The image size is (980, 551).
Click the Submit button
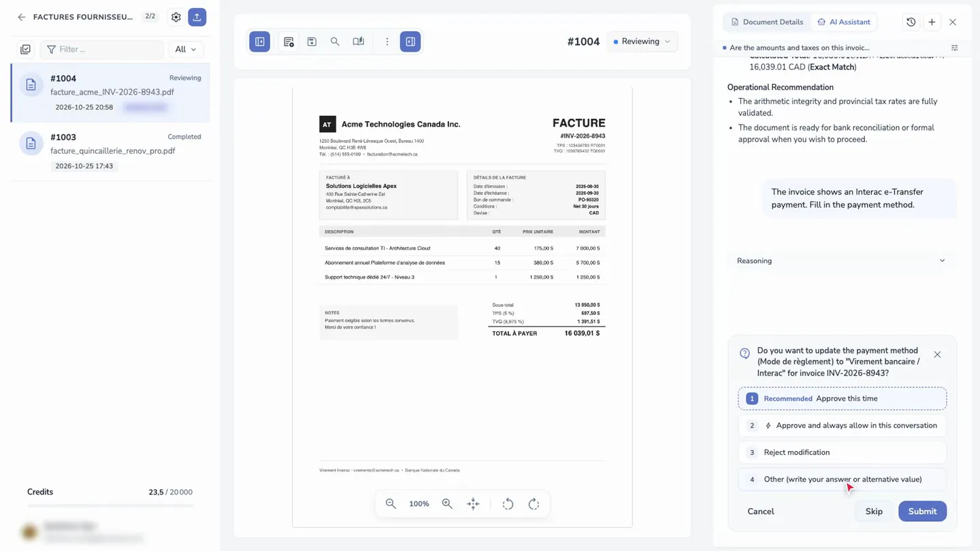click(x=922, y=512)
